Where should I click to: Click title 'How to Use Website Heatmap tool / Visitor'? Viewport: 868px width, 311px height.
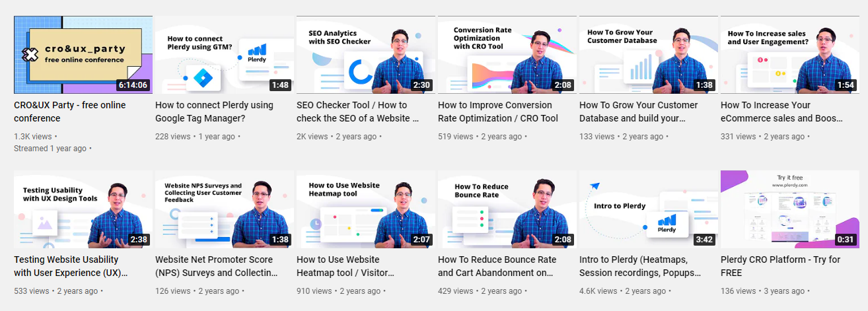pyautogui.click(x=345, y=266)
